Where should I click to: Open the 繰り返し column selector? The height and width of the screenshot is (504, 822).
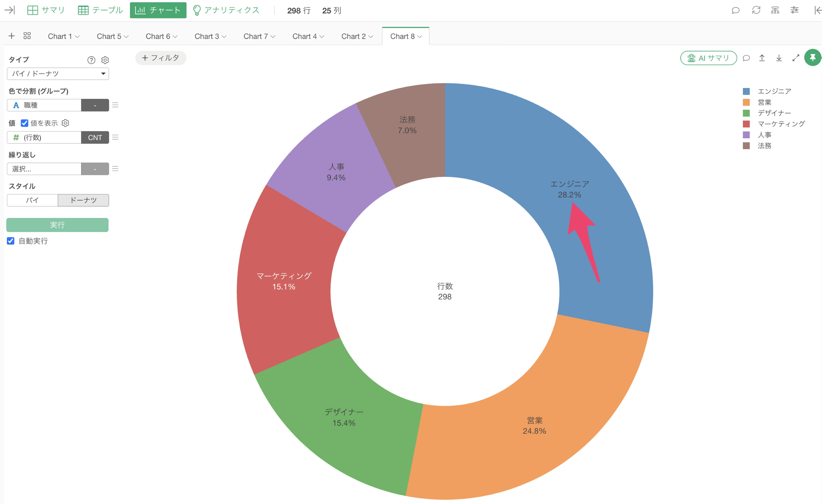44,169
